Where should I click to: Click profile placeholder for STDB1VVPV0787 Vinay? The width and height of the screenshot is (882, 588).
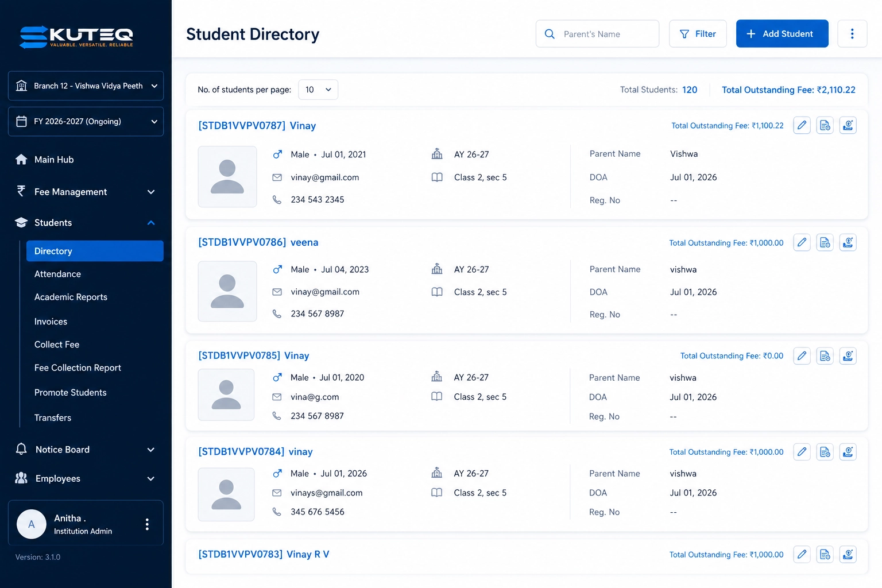(227, 176)
